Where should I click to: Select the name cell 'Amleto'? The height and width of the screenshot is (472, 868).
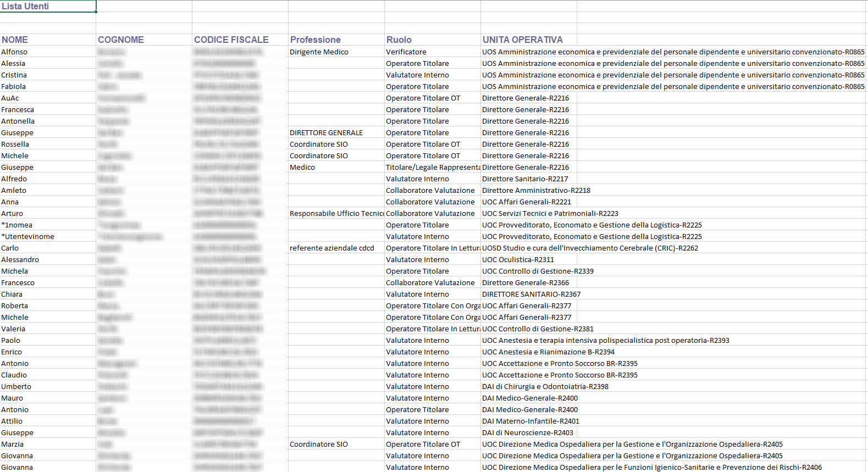(48, 190)
